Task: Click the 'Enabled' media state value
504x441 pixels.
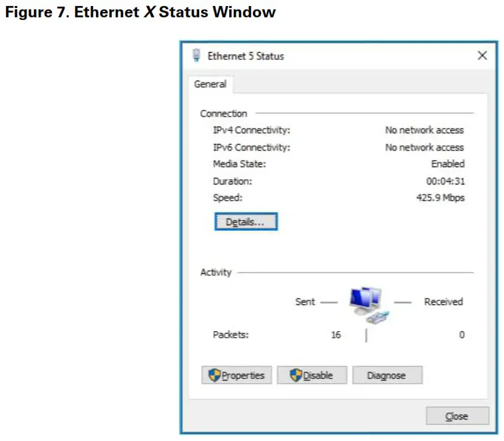Action: coord(448,164)
